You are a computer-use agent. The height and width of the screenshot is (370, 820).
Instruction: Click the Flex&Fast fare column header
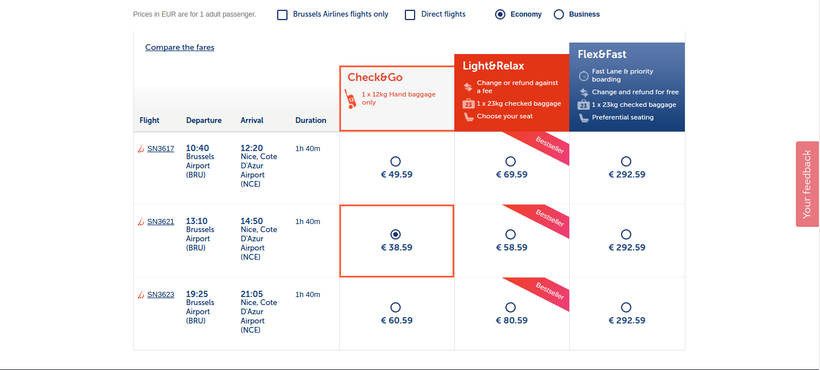627,87
